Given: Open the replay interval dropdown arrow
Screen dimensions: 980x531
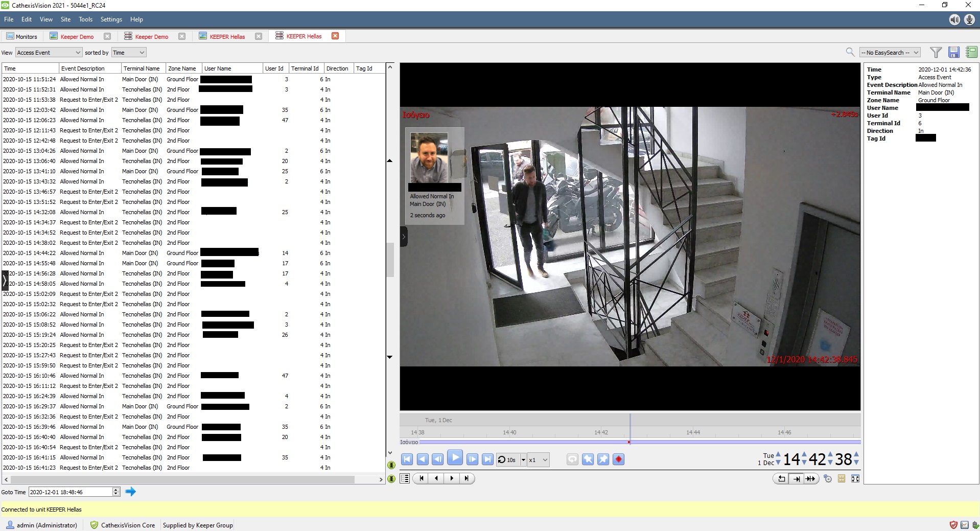Looking at the screenshot, I should [523, 460].
